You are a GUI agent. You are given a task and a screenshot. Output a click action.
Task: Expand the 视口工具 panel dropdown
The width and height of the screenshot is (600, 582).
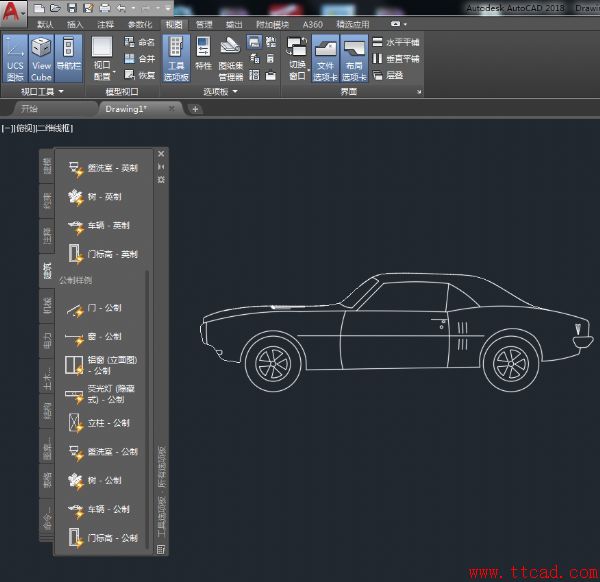click(x=42, y=92)
